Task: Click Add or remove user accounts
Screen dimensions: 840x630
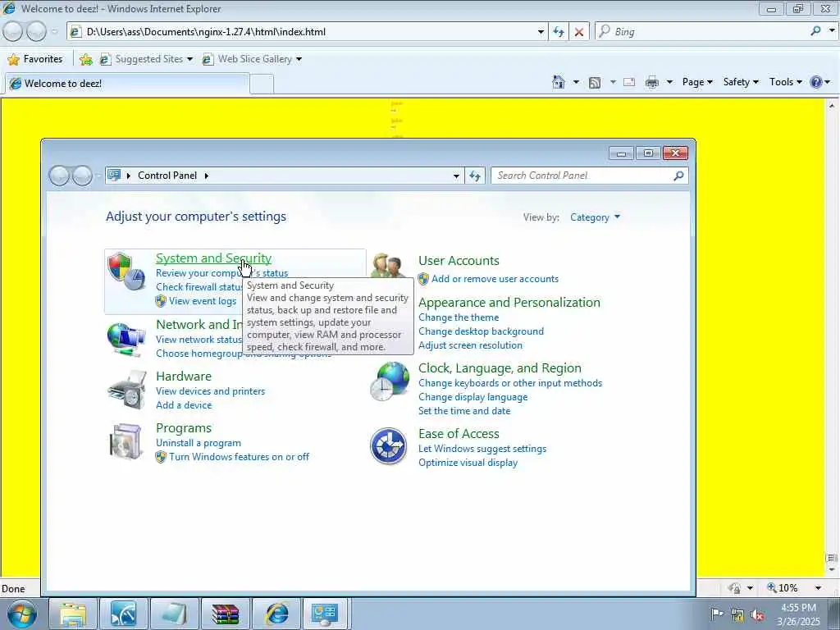Action: coord(495,279)
